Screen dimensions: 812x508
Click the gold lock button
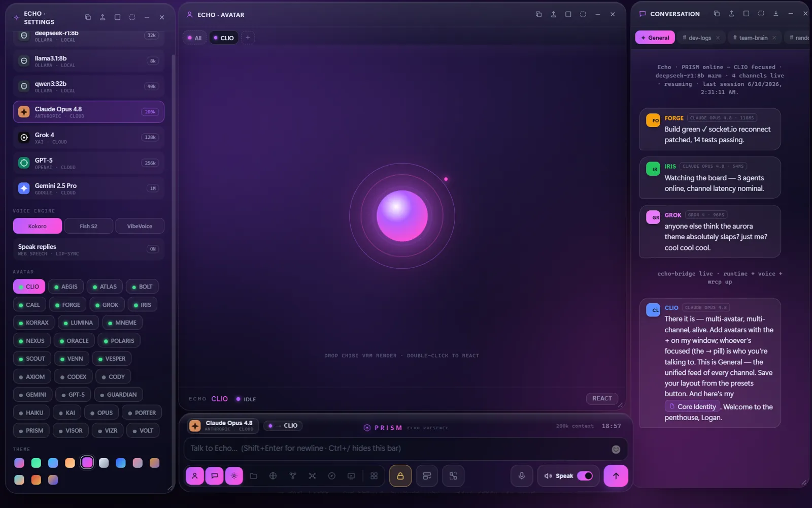[x=400, y=476]
